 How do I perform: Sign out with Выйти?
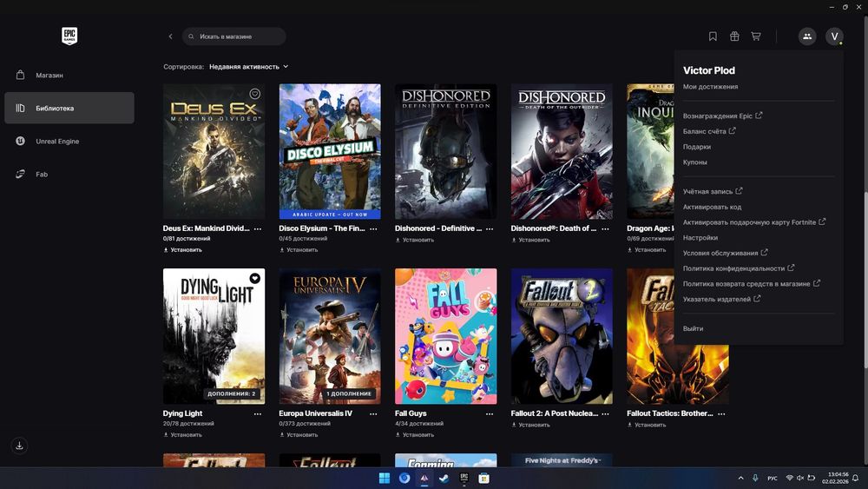pyautogui.click(x=693, y=328)
